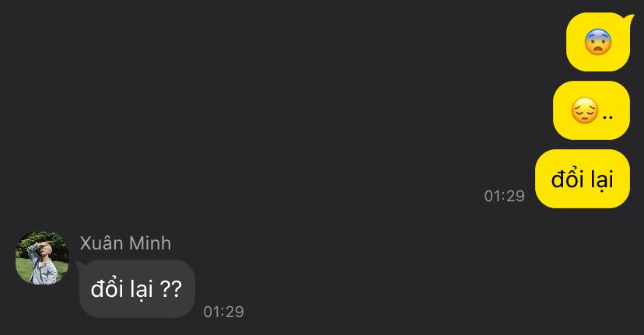Select the yellow "đổi lại" message bubble
Viewport: 644px width, 335px height.
pos(583,179)
